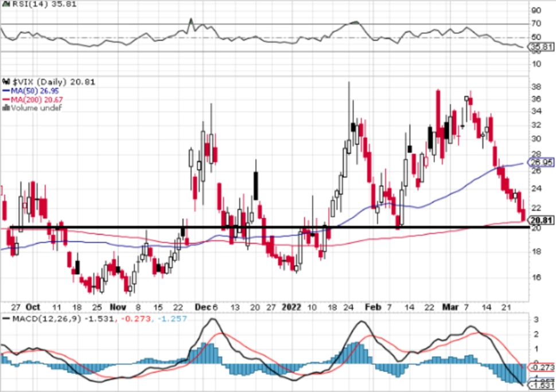Viewport: 556px width, 392px height.
Task: Click the 2022 label on date axis
Action: (291, 307)
